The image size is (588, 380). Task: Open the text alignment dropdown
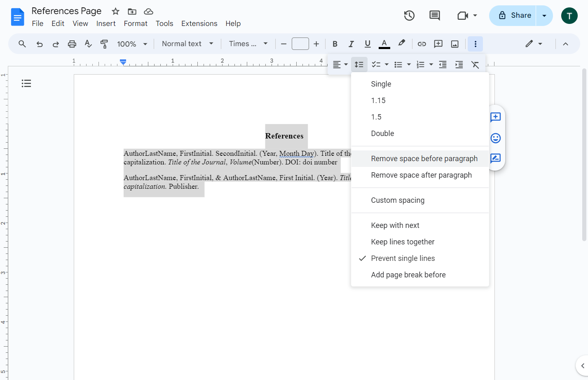coord(340,65)
